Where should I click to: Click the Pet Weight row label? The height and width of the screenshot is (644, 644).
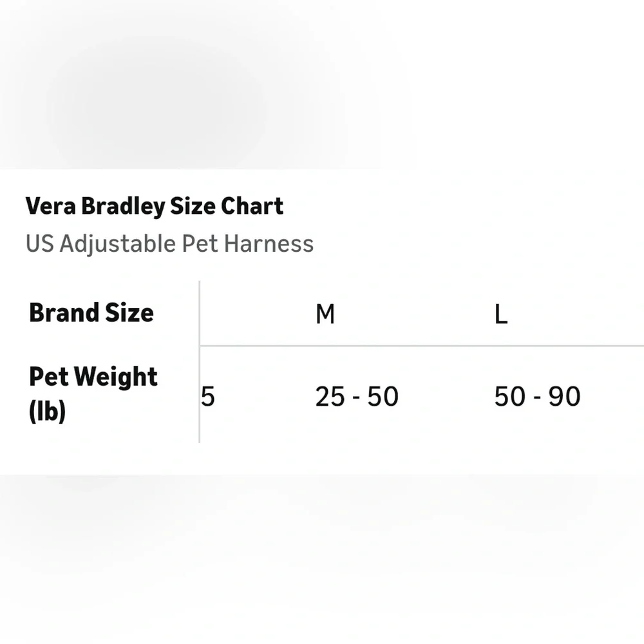click(93, 377)
